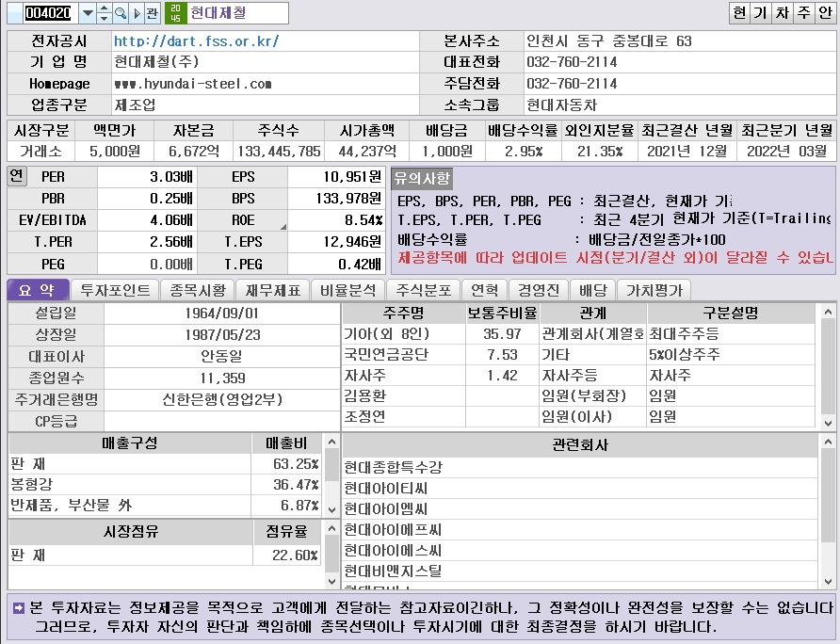Screen dimensions: 840x644
Task: Toggle the 연 button beside PER
Action: [17, 176]
